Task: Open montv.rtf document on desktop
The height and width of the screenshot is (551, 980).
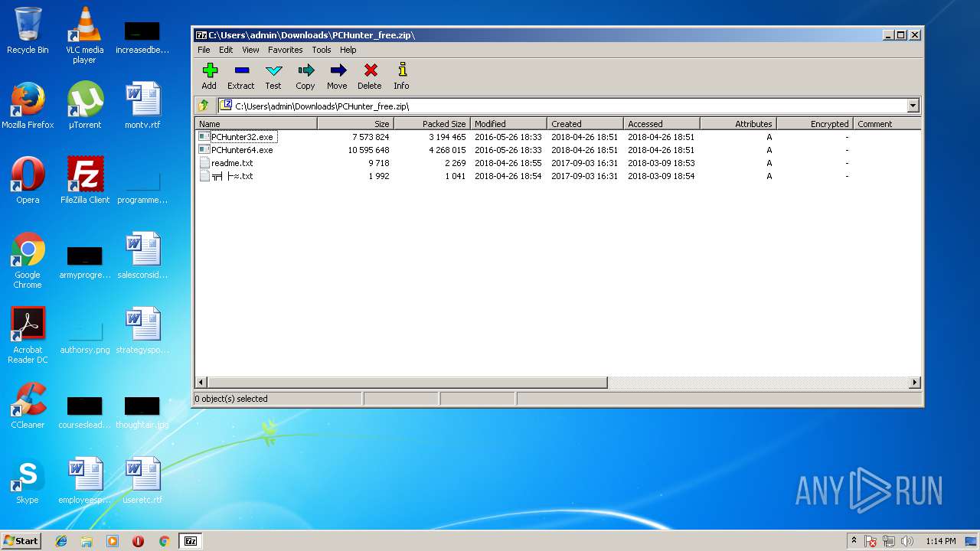Action: tap(142, 106)
